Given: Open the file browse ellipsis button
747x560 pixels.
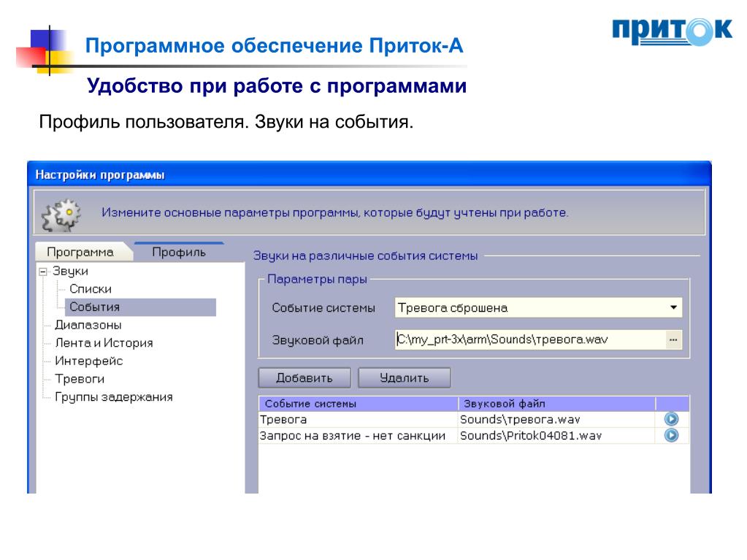Looking at the screenshot, I should (x=673, y=340).
